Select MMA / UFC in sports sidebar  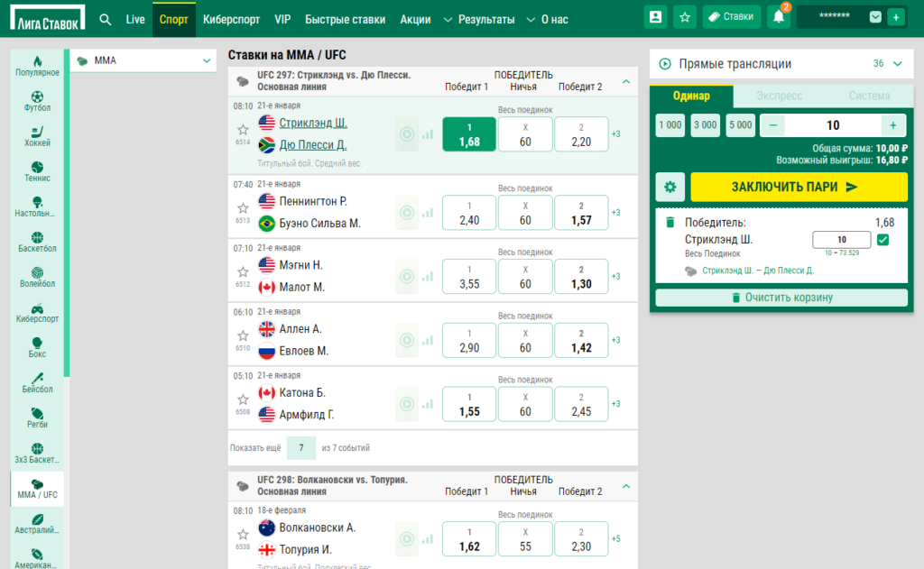click(x=37, y=489)
